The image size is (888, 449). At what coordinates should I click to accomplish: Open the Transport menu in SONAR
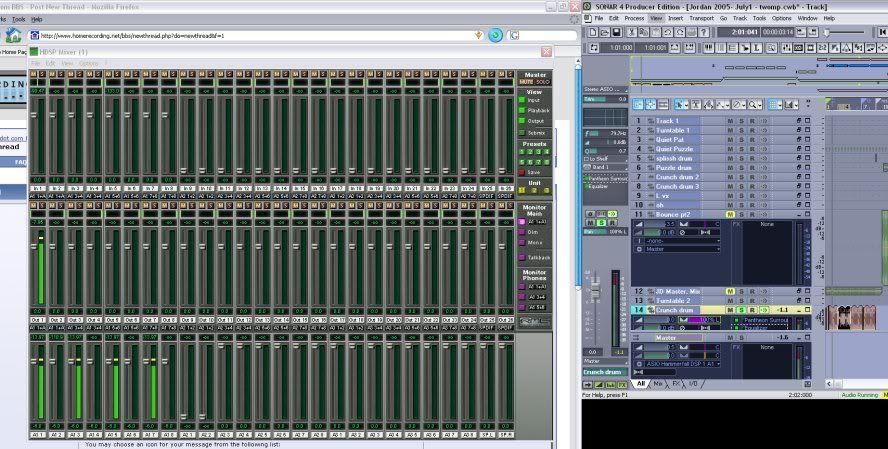point(701,18)
